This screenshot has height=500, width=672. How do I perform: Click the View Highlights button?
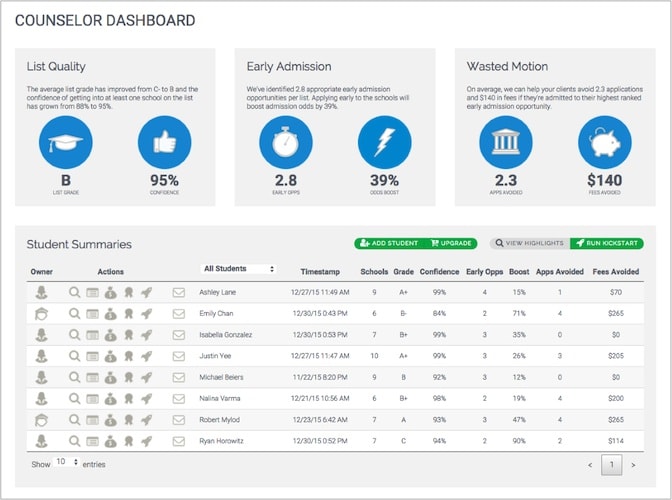[530, 243]
